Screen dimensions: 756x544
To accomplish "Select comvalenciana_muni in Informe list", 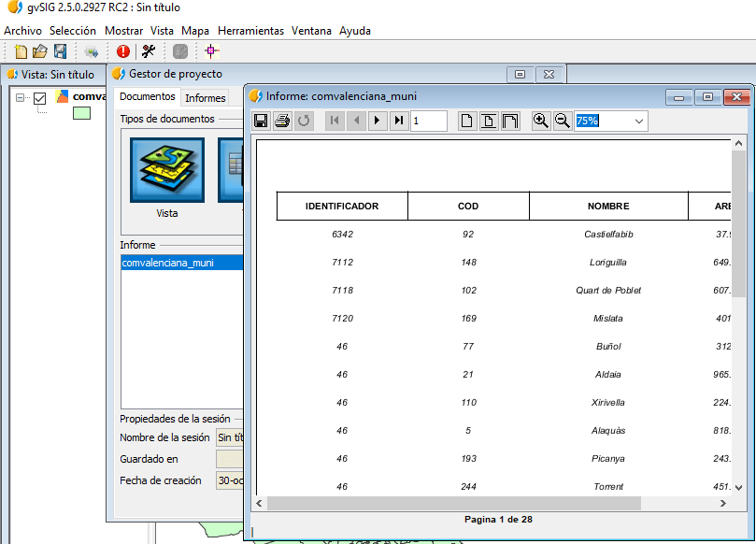I will pos(168,263).
